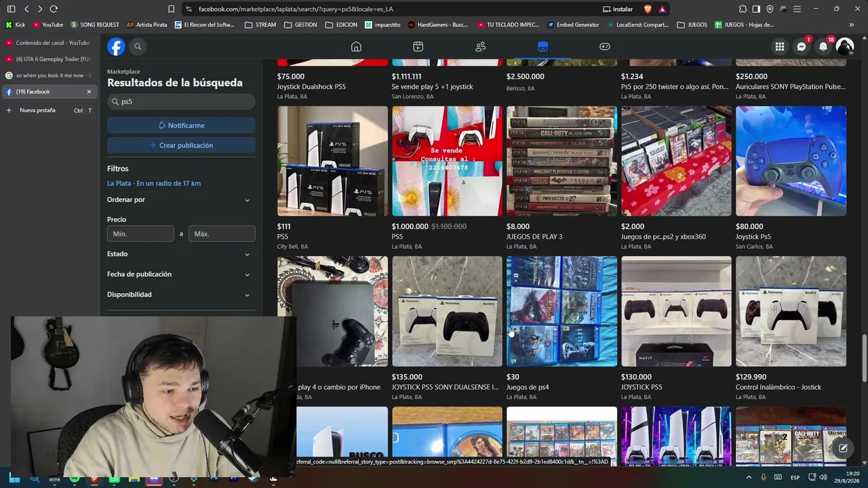Select the Marketplace storefront icon
This screenshot has width=868, height=488.
pos(542,47)
